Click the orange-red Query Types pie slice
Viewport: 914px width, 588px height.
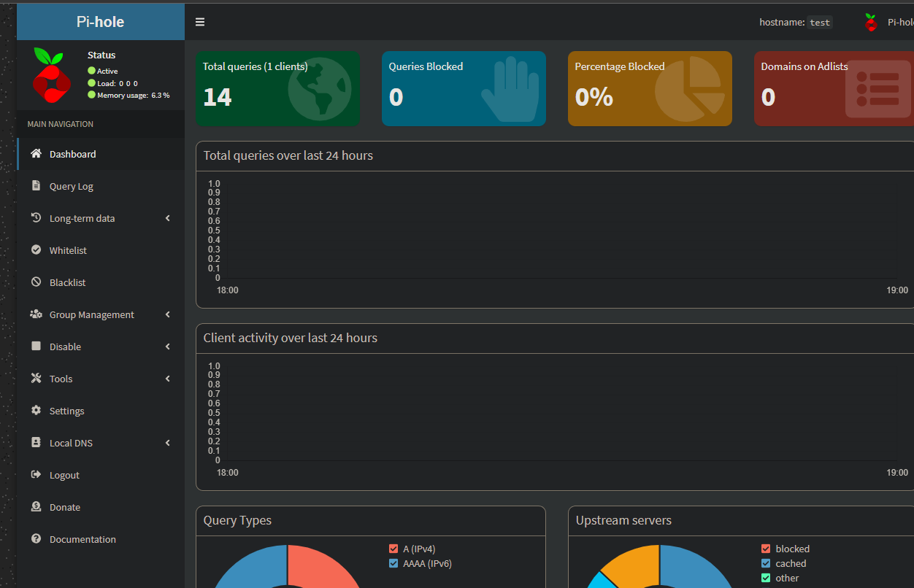pos(325,569)
